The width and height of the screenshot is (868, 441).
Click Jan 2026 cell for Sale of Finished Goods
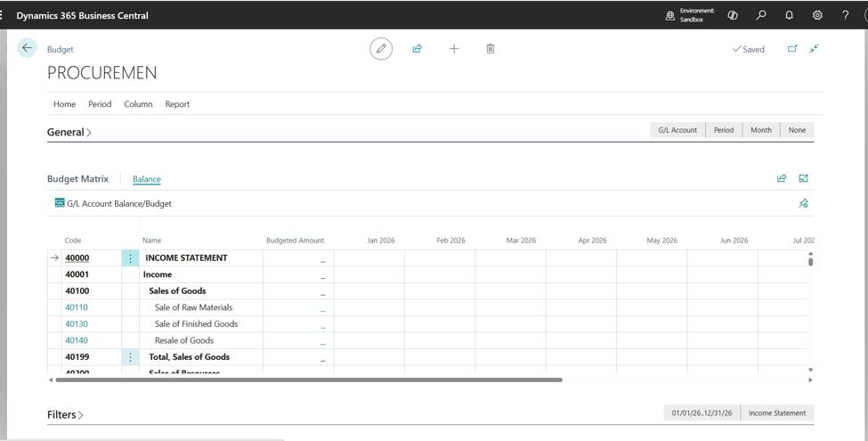[369, 324]
